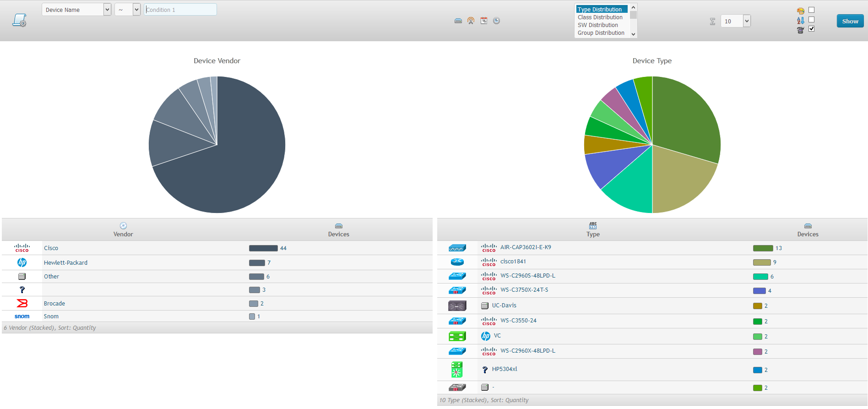868x409 pixels.
Task: Click the question mark icon in the vendor table
Action: coord(22,289)
